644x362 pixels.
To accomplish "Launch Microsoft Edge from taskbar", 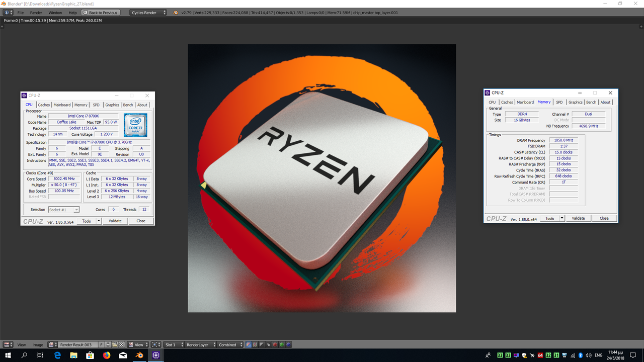I will 57,355.
